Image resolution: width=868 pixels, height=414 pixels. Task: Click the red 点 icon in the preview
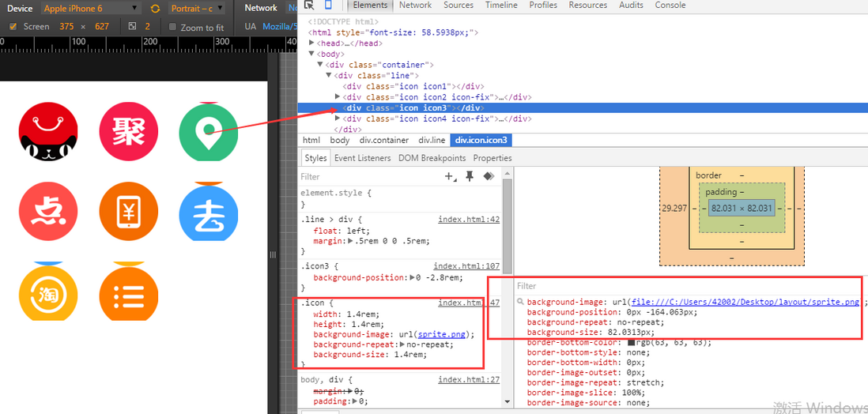[48, 212]
